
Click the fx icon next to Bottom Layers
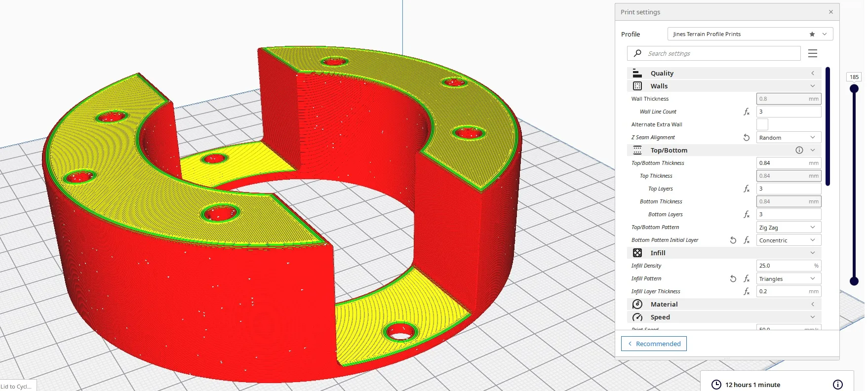(x=747, y=215)
